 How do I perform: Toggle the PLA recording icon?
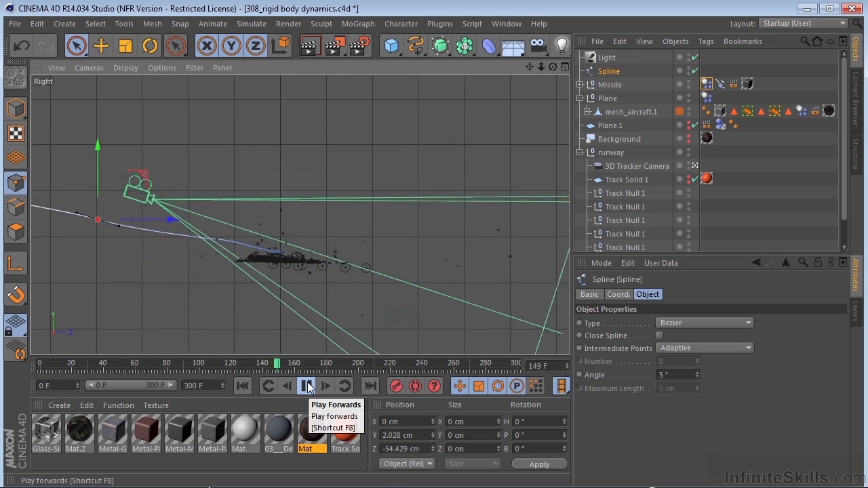[536, 386]
